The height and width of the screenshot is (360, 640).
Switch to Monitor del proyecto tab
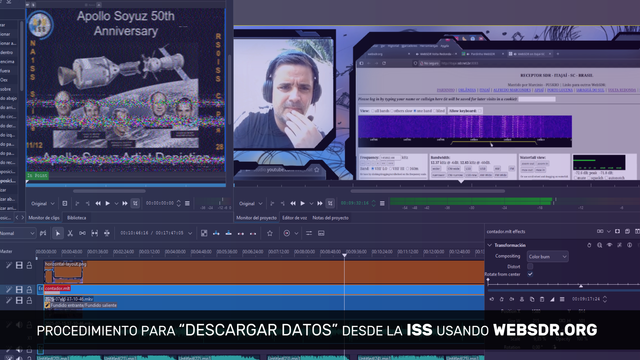click(256, 218)
